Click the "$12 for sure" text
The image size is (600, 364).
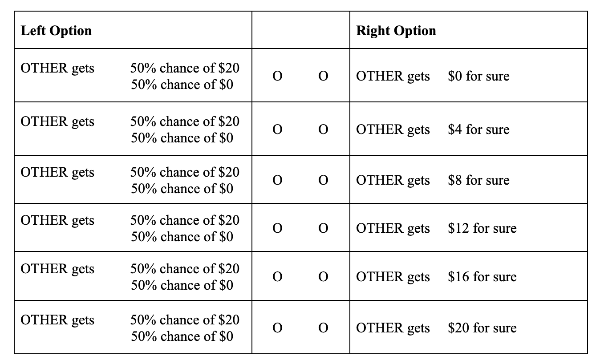click(482, 228)
